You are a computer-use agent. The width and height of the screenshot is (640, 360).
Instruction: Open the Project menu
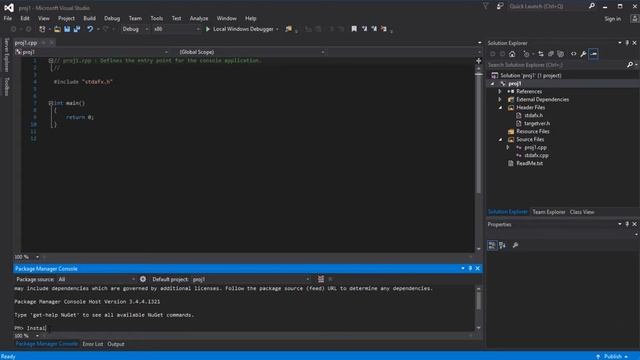pos(66,18)
